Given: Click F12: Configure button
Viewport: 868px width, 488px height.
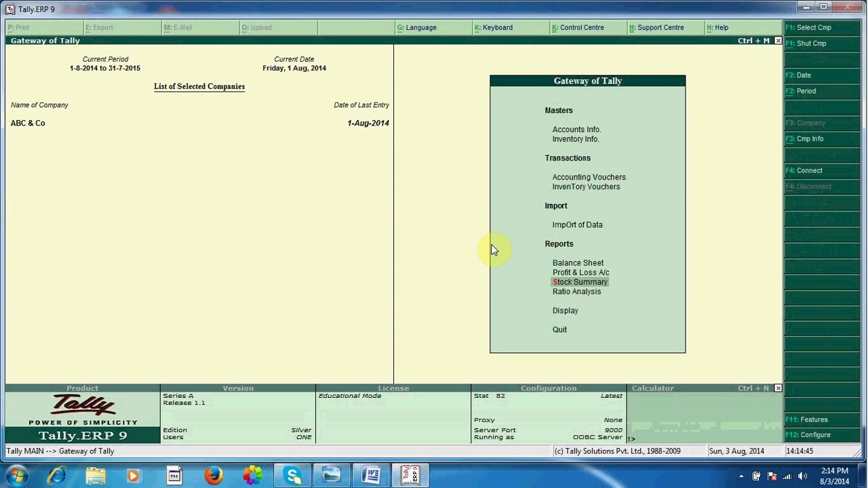Looking at the screenshot, I should coord(823,435).
